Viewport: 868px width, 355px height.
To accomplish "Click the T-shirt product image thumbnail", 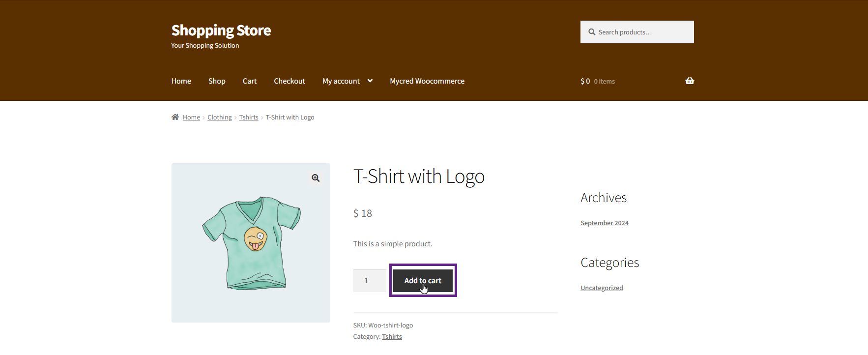I will [251, 243].
